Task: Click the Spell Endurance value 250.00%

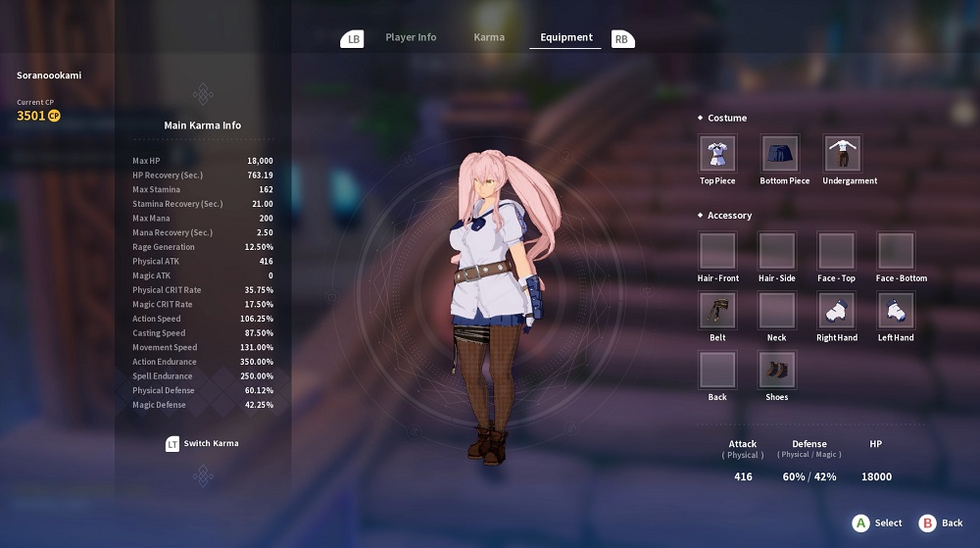Action: (x=257, y=376)
